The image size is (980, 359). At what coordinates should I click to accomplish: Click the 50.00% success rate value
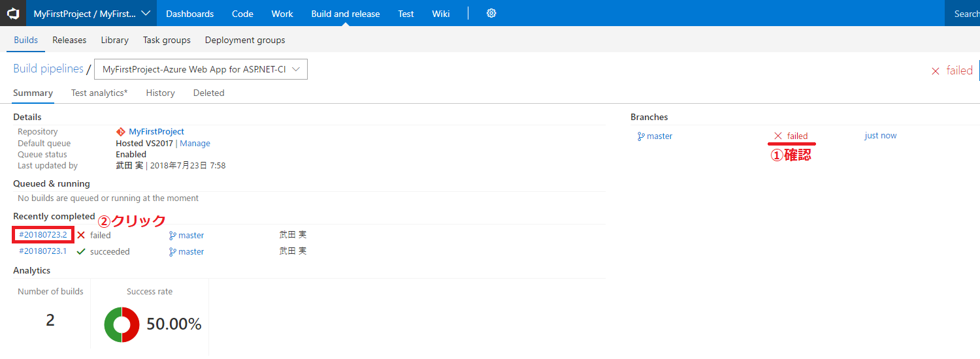[x=174, y=324]
